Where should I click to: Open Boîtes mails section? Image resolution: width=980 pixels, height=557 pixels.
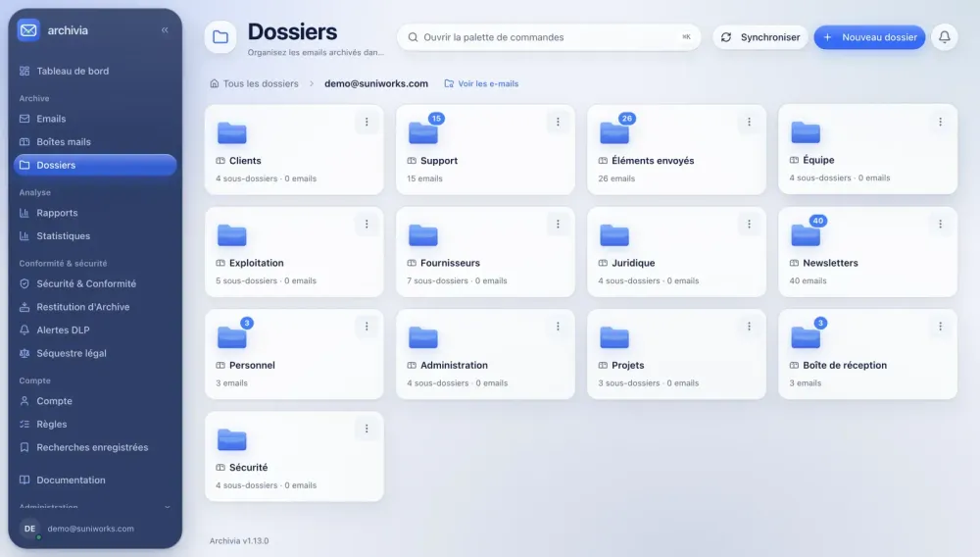(95, 142)
